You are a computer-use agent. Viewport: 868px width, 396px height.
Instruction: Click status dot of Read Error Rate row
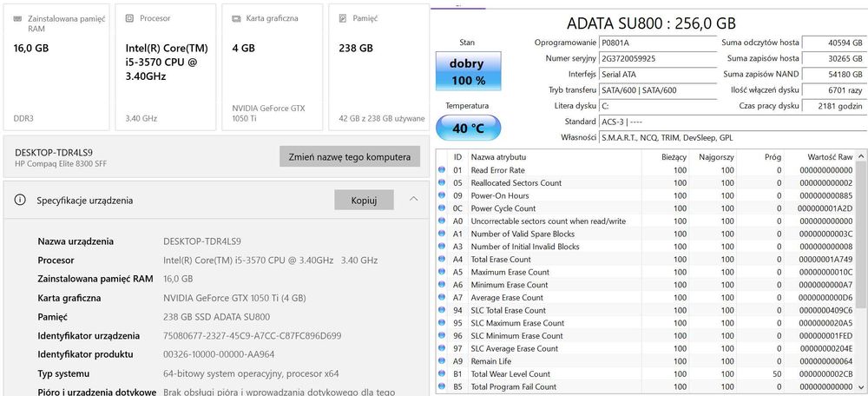tap(442, 170)
